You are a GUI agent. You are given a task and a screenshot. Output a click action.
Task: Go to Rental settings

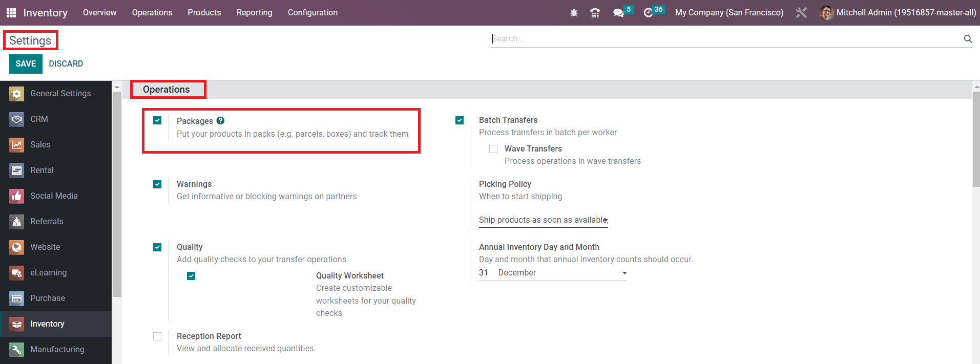56,170
